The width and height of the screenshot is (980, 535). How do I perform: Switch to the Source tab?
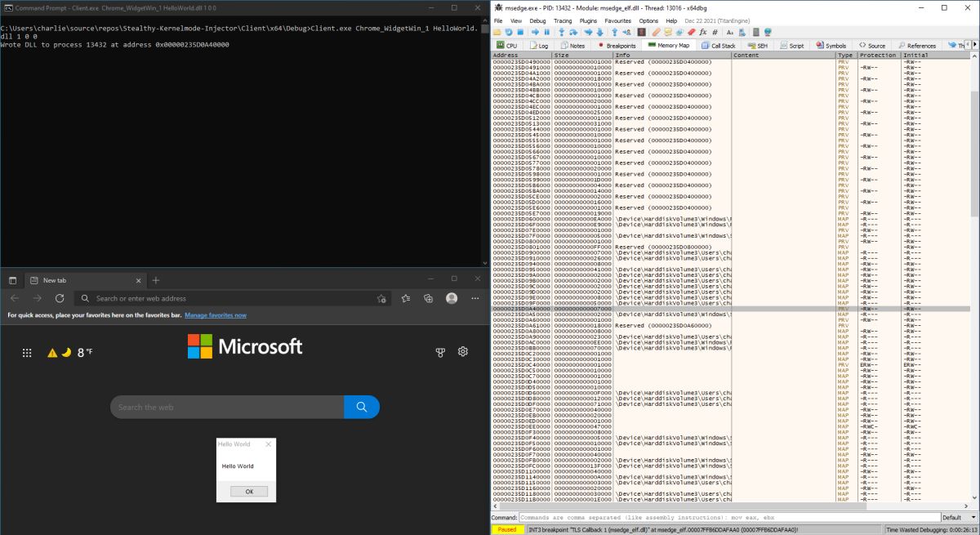click(x=872, y=46)
